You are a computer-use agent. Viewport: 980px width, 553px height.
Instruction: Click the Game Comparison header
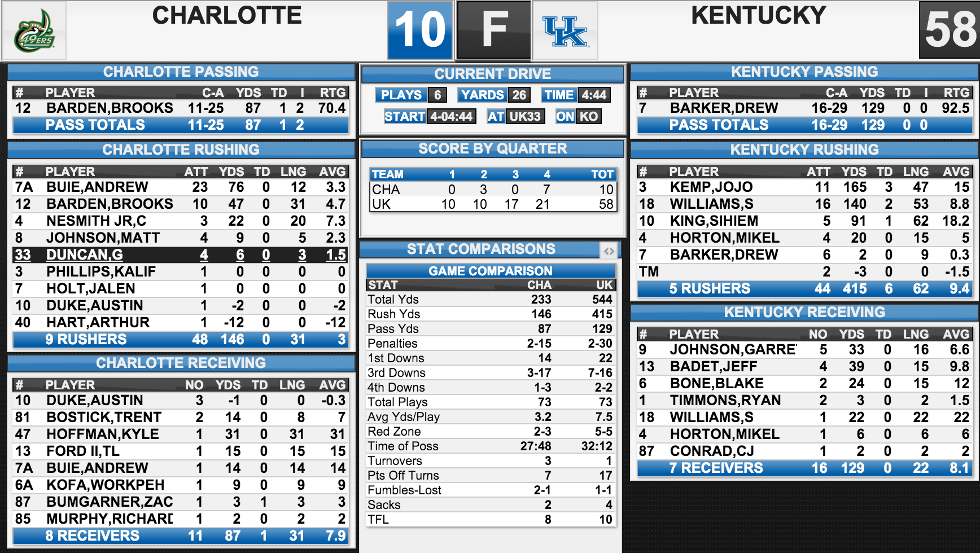[491, 271]
